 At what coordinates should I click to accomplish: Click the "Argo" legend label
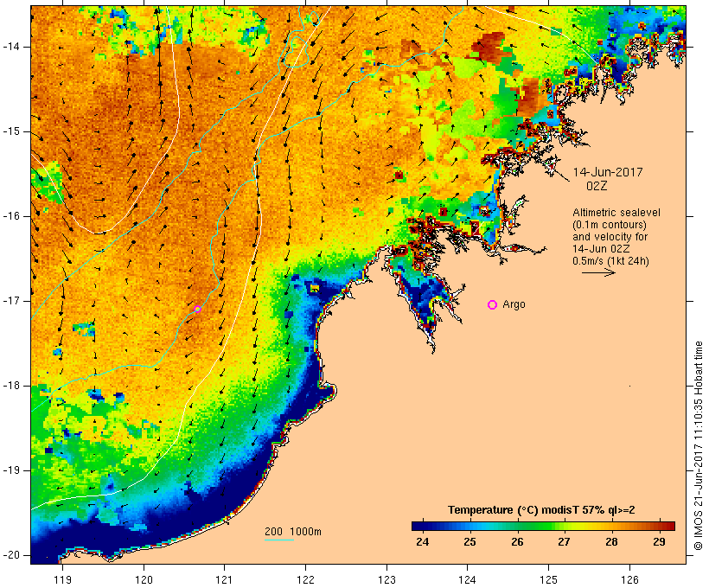[514, 304]
